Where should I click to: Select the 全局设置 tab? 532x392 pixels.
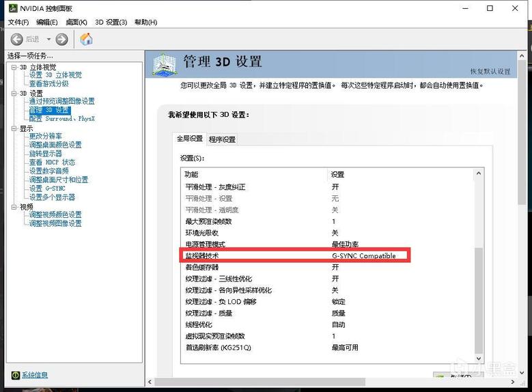(x=190, y=139)
